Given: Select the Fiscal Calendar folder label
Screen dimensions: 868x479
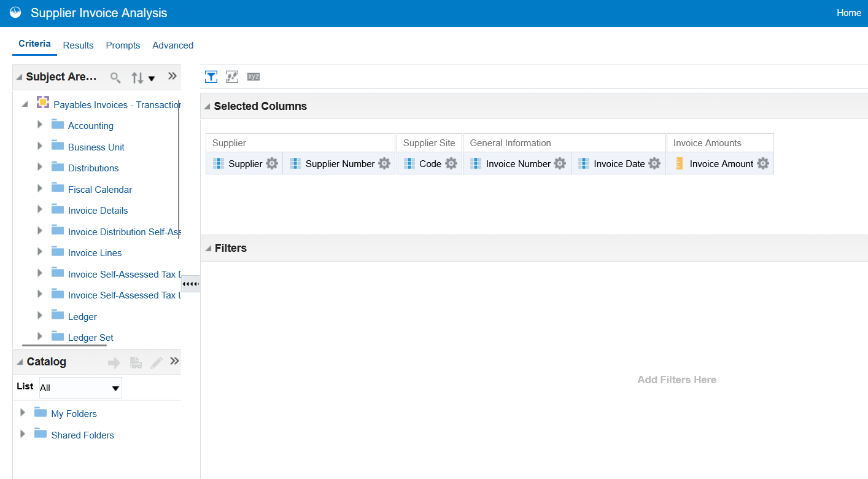Looking at the screenshot, I should tap(100, 190).
